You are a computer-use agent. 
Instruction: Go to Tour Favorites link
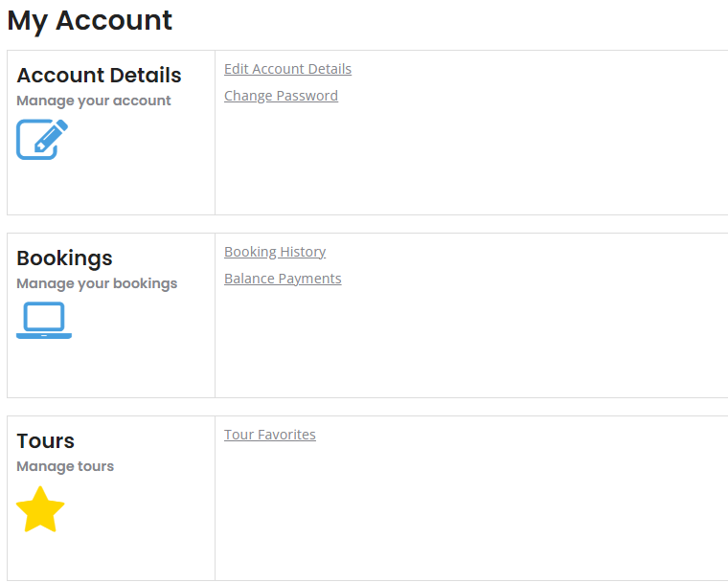(270, 435)
